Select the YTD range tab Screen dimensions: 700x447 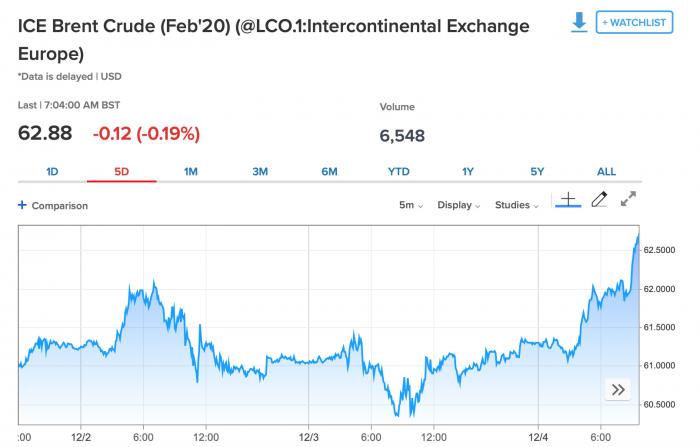[x=398, y=171]
